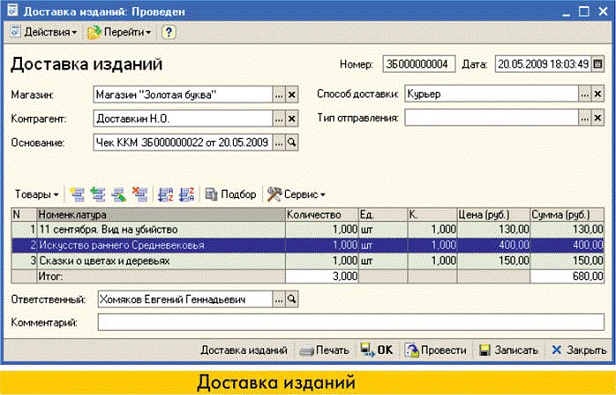Open selection ellipsis for Основание field
Screen dimensions: 616x395
coord(279,142)
